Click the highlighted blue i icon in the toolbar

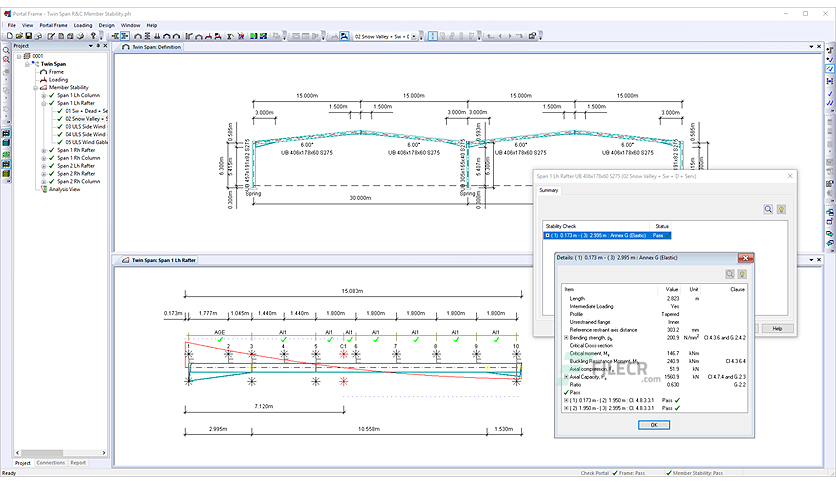433,36
